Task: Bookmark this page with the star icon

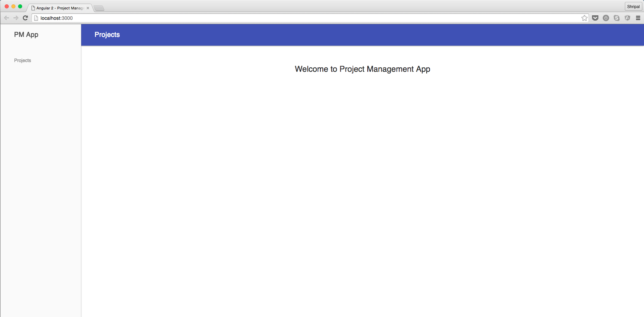Action: point(585,18)
